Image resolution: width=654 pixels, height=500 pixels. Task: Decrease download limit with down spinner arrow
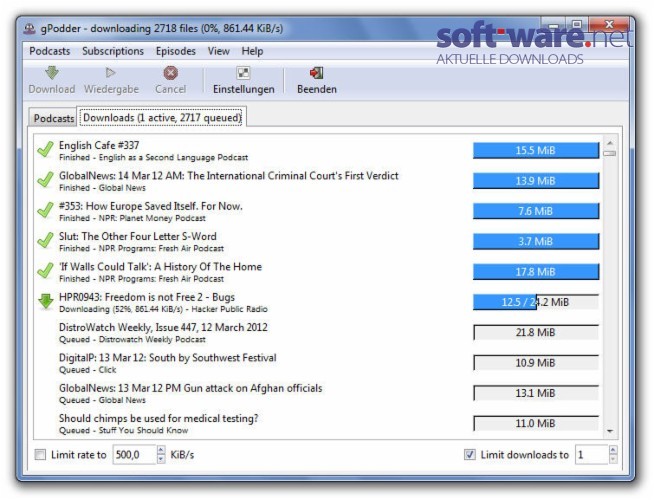point(613,459)
